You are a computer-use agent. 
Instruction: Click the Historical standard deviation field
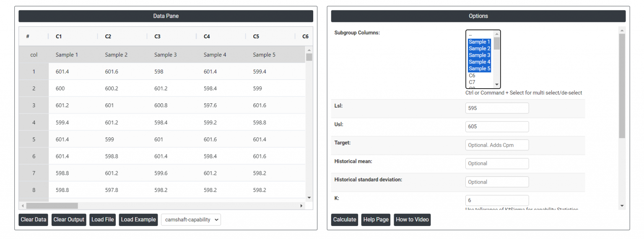point(497,182)
